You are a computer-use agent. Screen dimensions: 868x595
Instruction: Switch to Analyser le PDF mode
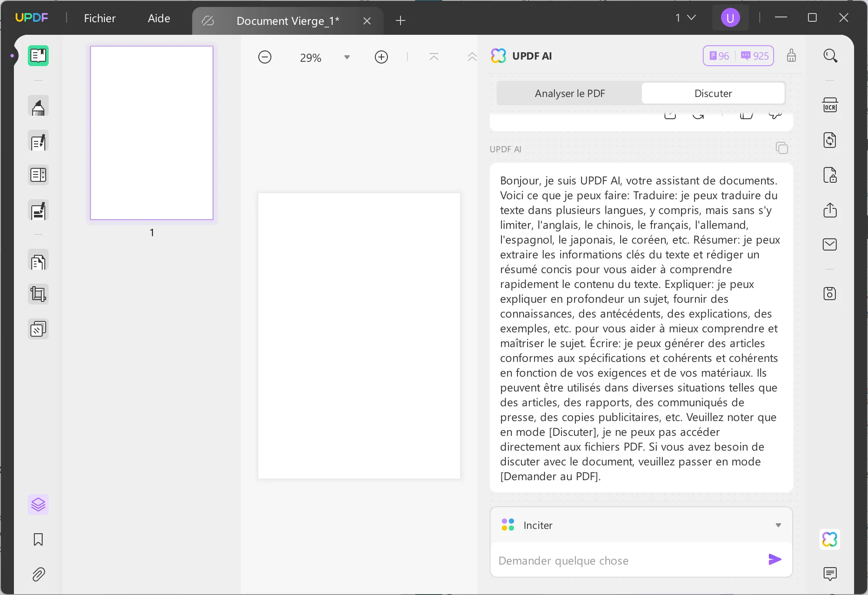tap(569, 93)
